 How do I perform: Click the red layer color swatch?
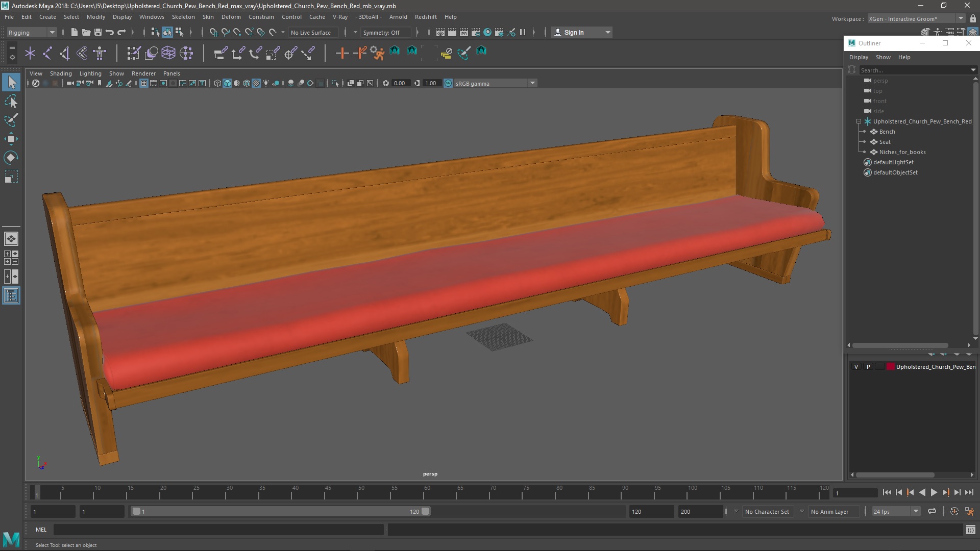pyautogui.click(x=891, y=367)
